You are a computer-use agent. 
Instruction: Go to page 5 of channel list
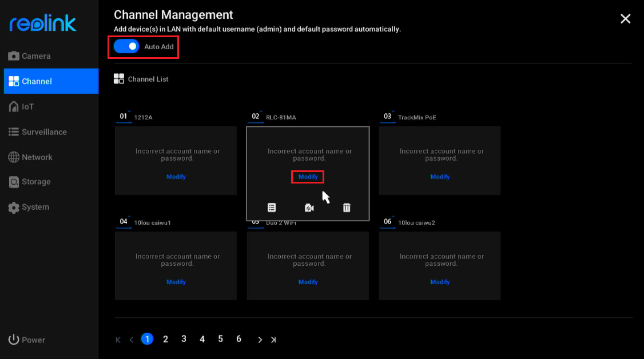click(x=221, y=340)
